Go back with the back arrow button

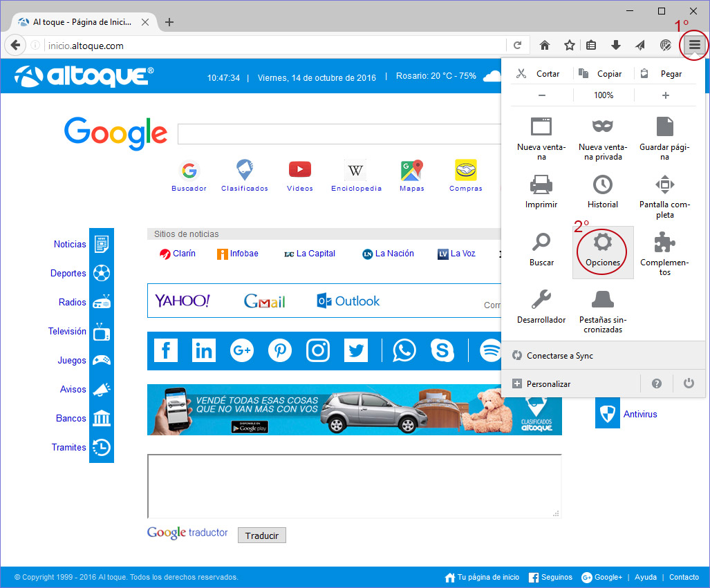15,46
